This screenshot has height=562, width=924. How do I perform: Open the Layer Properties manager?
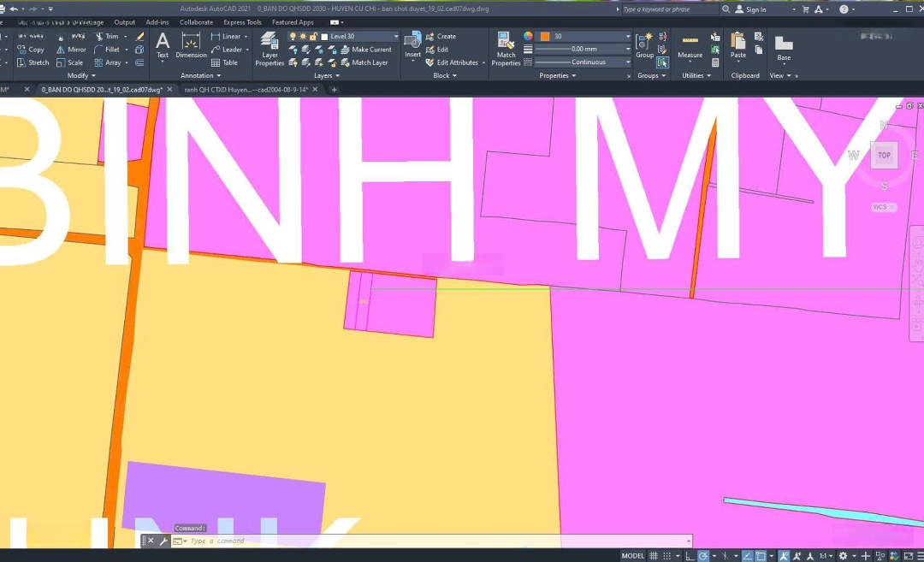click(x=269, y=49)
